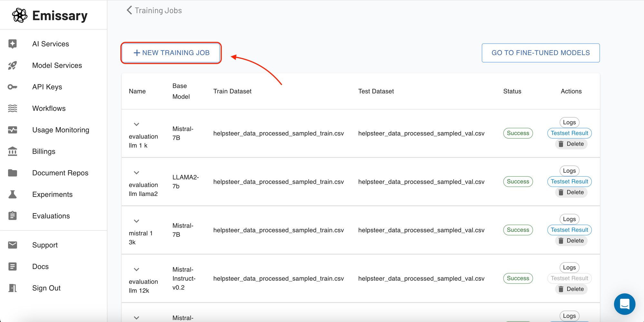Click Success status of evaluation llm llama2
644x322 pixels.
[x=518, y=181]
